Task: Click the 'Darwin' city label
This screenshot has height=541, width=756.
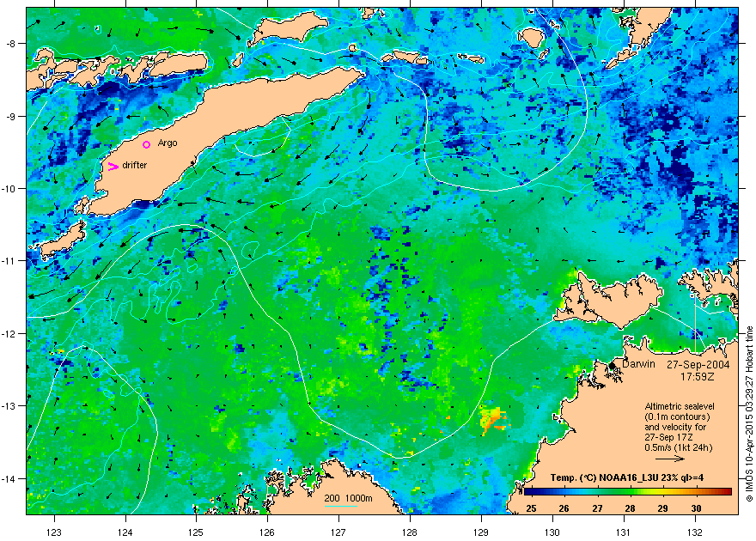Action: pyautogui.click(x=638, y=364)
